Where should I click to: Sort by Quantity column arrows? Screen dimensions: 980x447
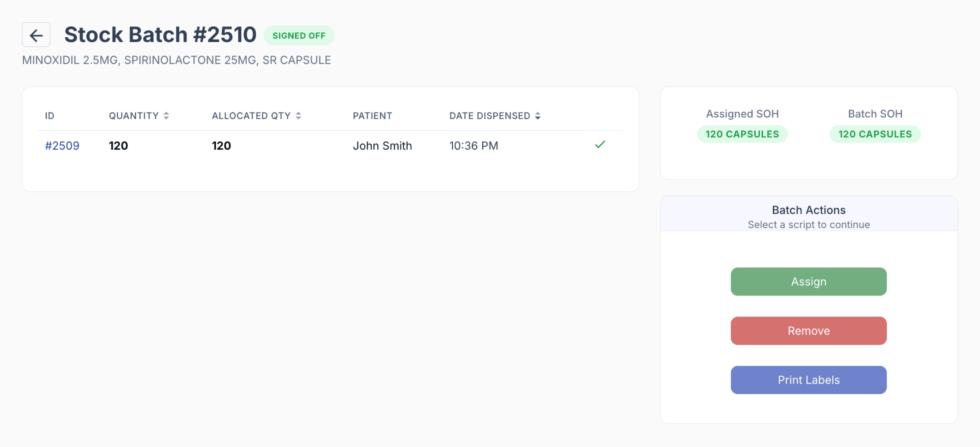coord(166,116)
